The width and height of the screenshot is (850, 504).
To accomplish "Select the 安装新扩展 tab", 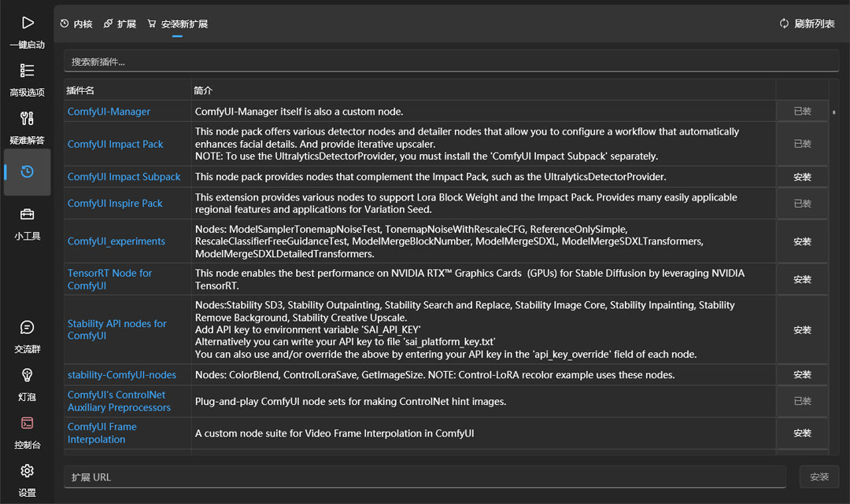I will pos(177,24).
